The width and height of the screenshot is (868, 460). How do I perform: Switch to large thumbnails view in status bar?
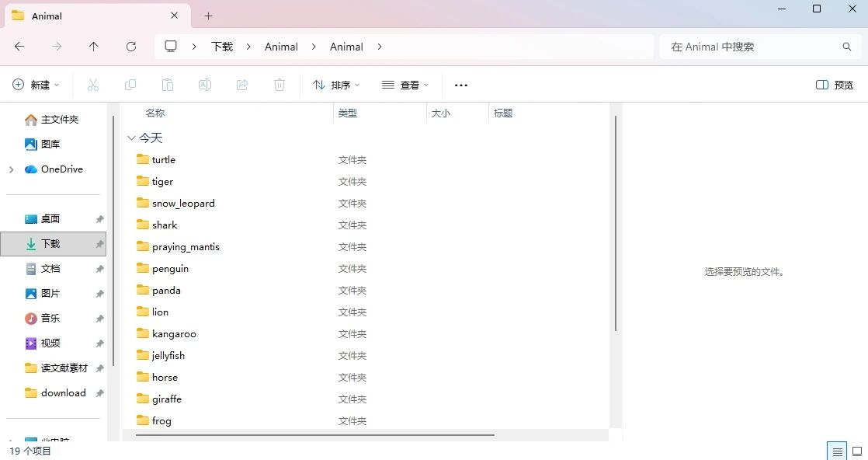856,451
